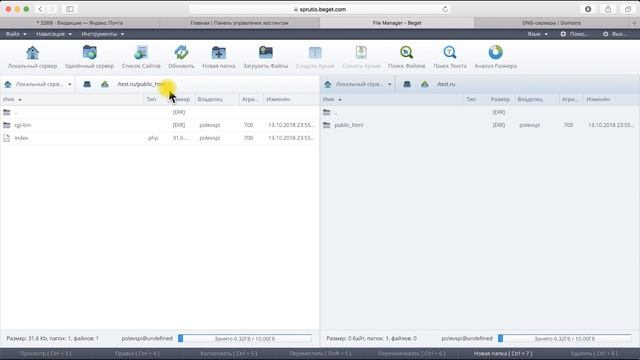Viewport: 640px width, 360px height.
Task: Open Язык language dropdown
Action: [x=537, y=34]
